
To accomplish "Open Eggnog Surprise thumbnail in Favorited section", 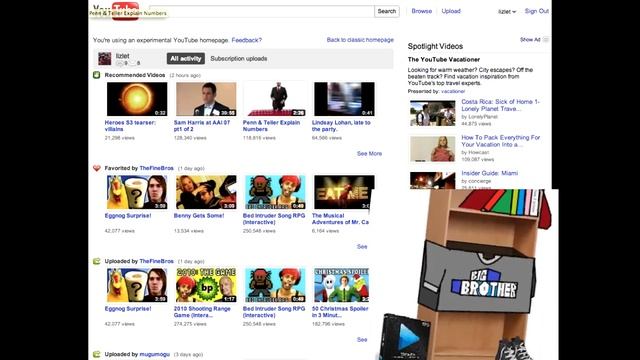I will 137,192.
